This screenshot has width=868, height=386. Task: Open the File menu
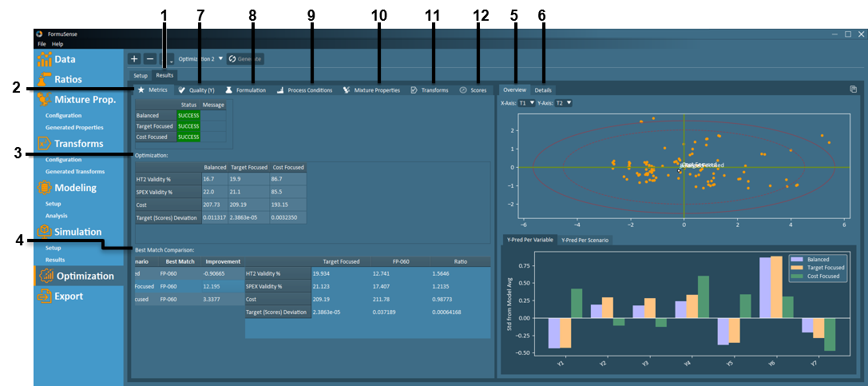[42, 44]
